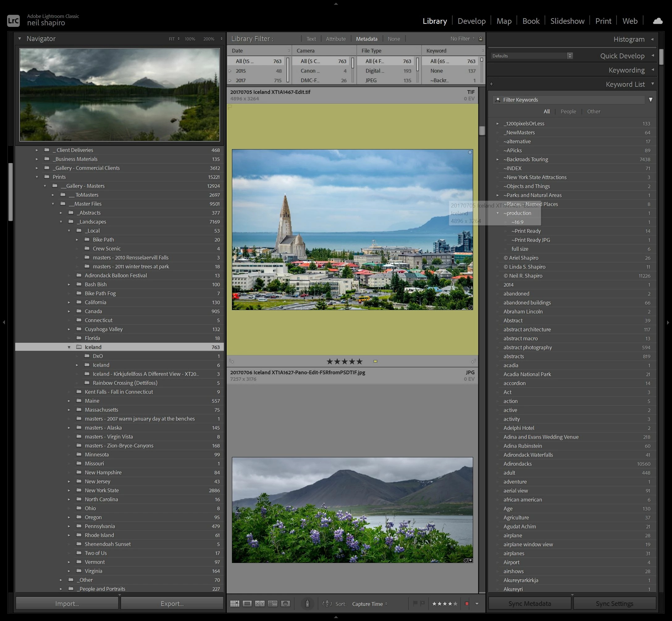Collapse the Iceland folder
Screen dimensions: 672x621
pyautogui.click(x=69, y=347)
